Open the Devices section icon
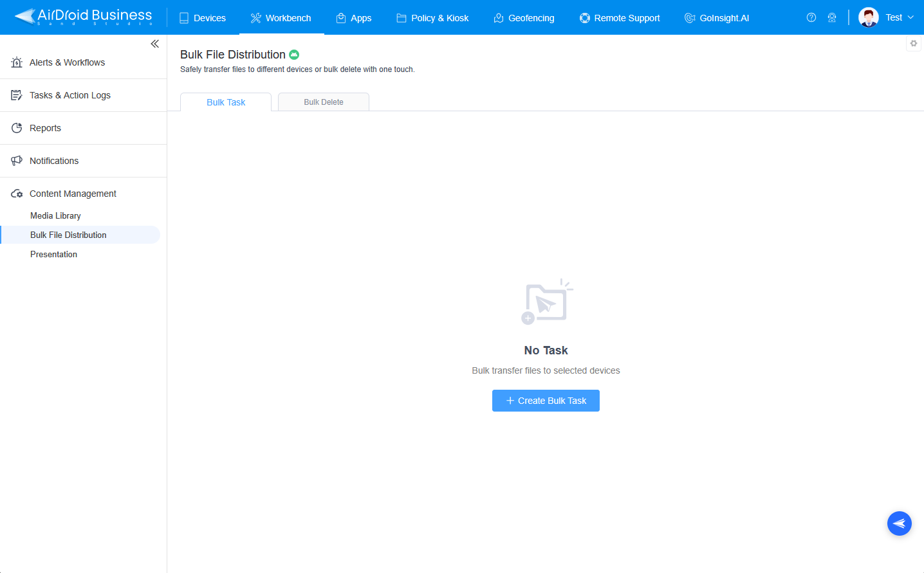Viewport: 924px width, 573px height. pos(183,17)
